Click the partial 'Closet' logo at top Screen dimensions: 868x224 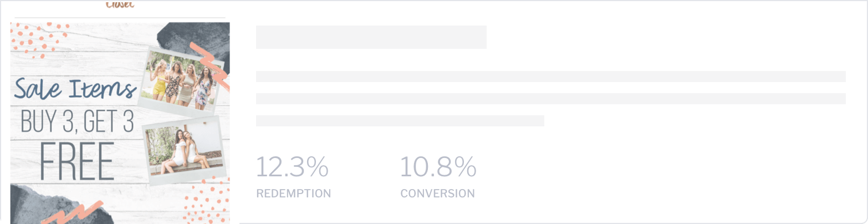point(120,4)
